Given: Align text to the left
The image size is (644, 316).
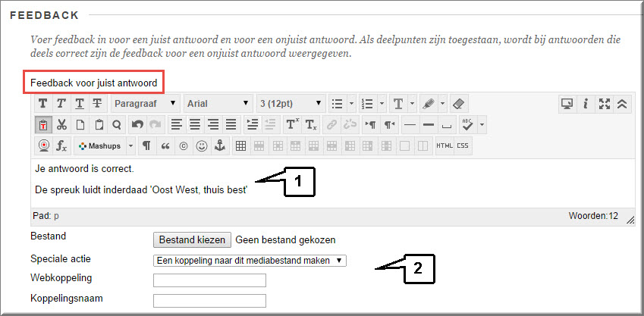Looking at the screenshot, I should pyautogui.click(x=176, y=125).
